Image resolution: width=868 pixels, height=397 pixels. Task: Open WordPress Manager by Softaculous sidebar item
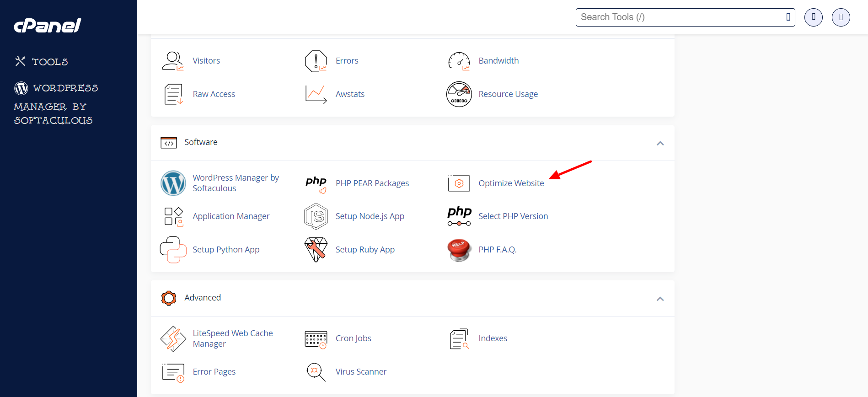[56, 104]
